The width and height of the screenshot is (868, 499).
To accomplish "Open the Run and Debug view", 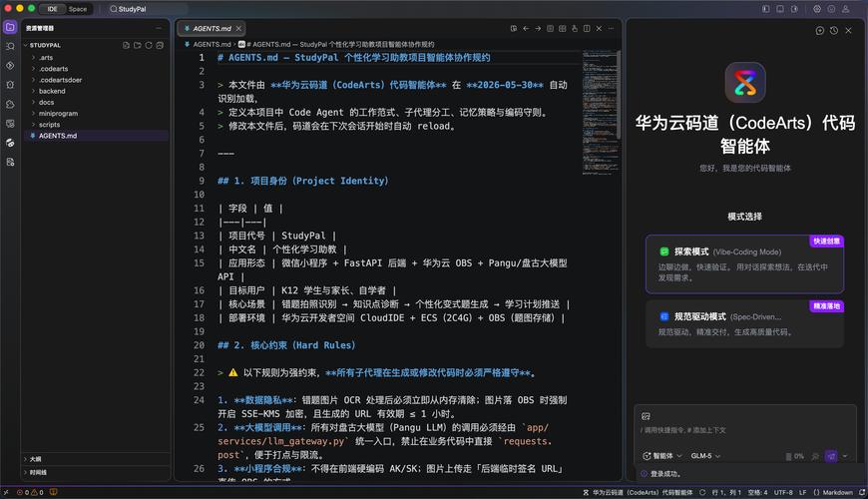I will point(10,85).
